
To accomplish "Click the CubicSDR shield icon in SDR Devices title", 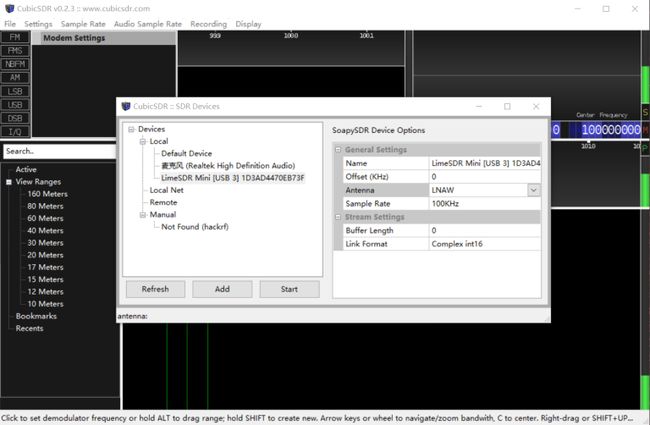I will [126, 106].
